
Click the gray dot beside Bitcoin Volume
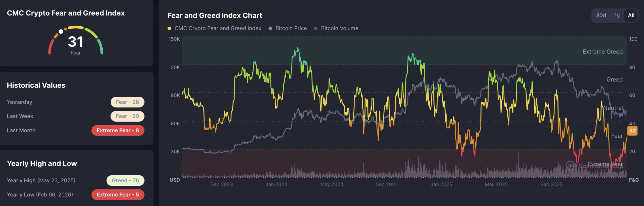[316, 28]
